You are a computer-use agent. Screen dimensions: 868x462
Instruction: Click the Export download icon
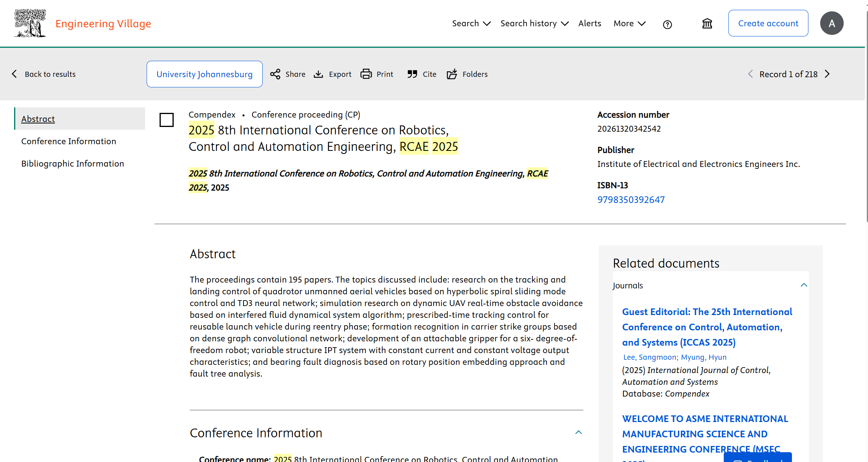(318, 74)
